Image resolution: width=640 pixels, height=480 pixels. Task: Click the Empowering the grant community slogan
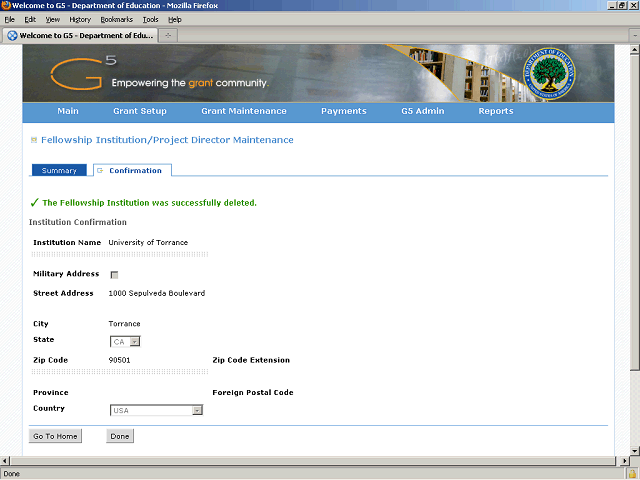coord(190,83)
